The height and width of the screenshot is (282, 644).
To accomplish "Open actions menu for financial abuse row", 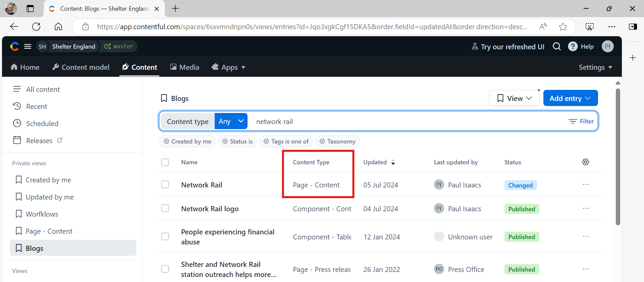I will (x=586, y=237).
